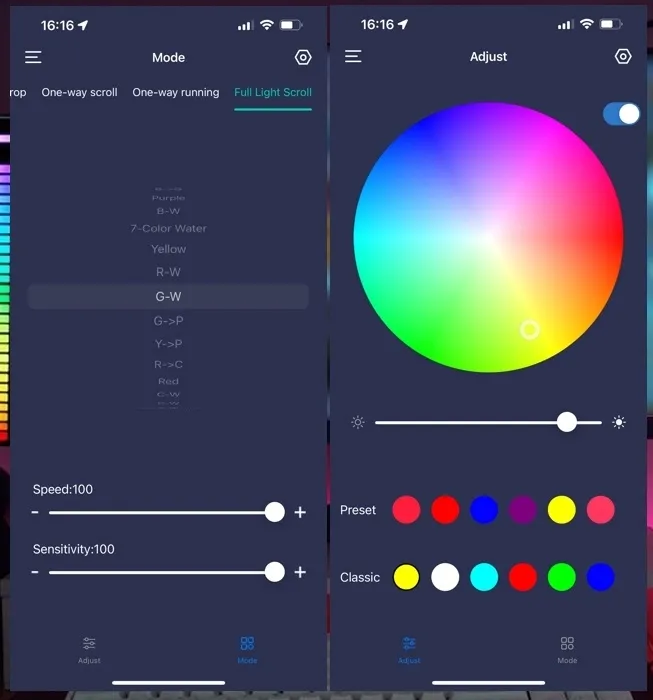Tap the low brightness sun icon
Image resolution: width=653 pixels, height=700 pixels.
tap(358, 422)
